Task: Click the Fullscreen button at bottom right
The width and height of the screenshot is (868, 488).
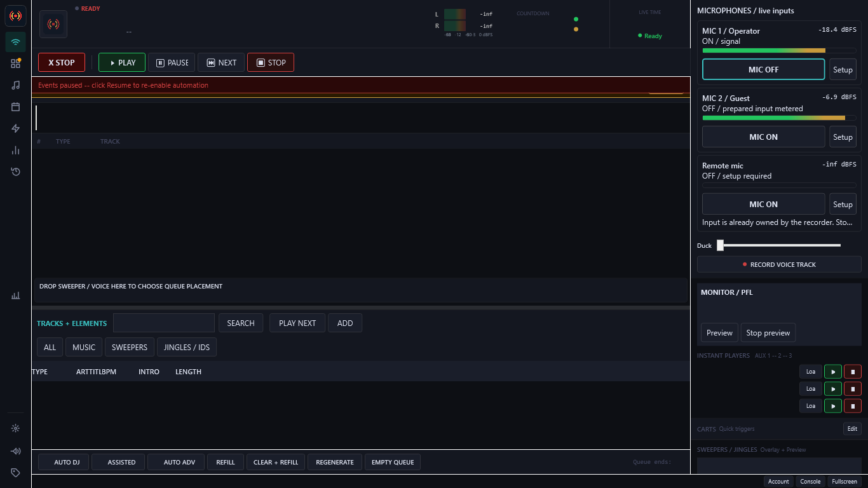Action: (844, 481)
